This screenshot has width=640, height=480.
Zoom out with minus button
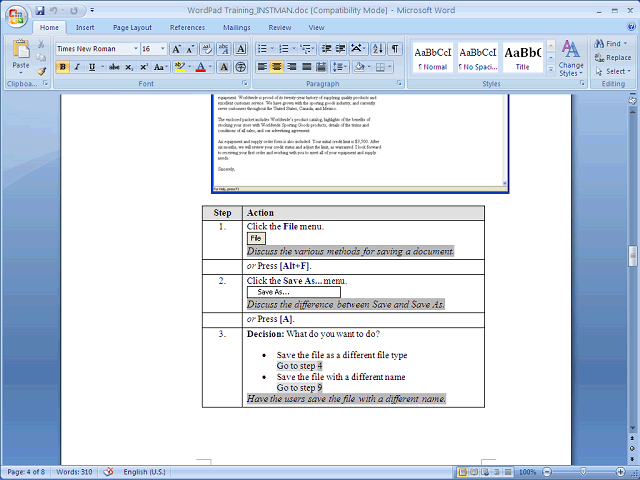[x=547, y=472]
